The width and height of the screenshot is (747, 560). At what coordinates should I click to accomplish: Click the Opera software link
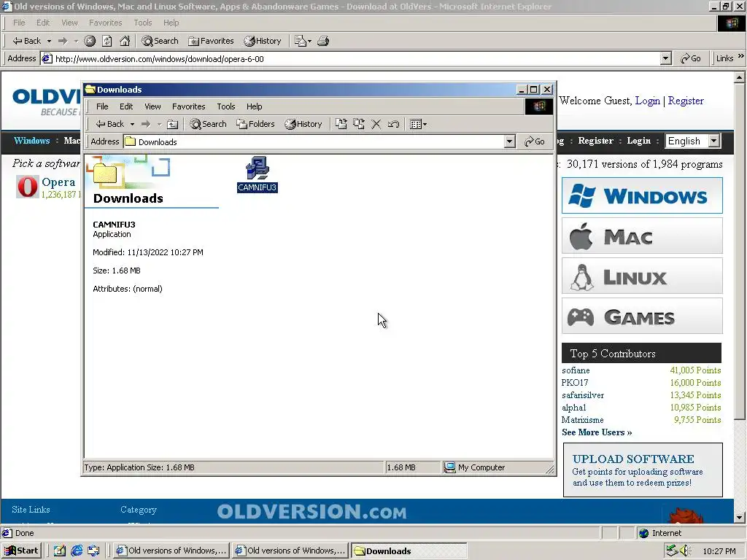[58, 182]
